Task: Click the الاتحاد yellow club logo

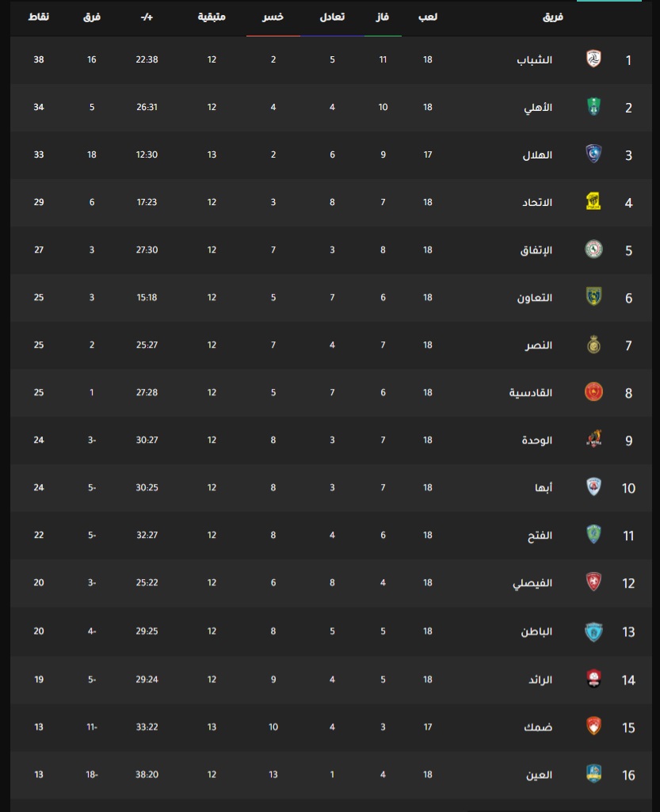Action: [x=593, y=202]
